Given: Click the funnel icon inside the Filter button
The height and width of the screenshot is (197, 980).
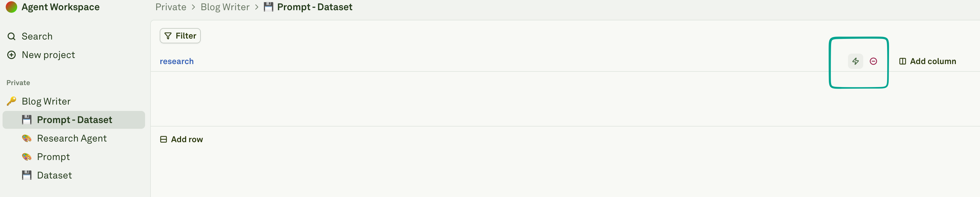Looking at the screenshot, I should pos(168,35).
